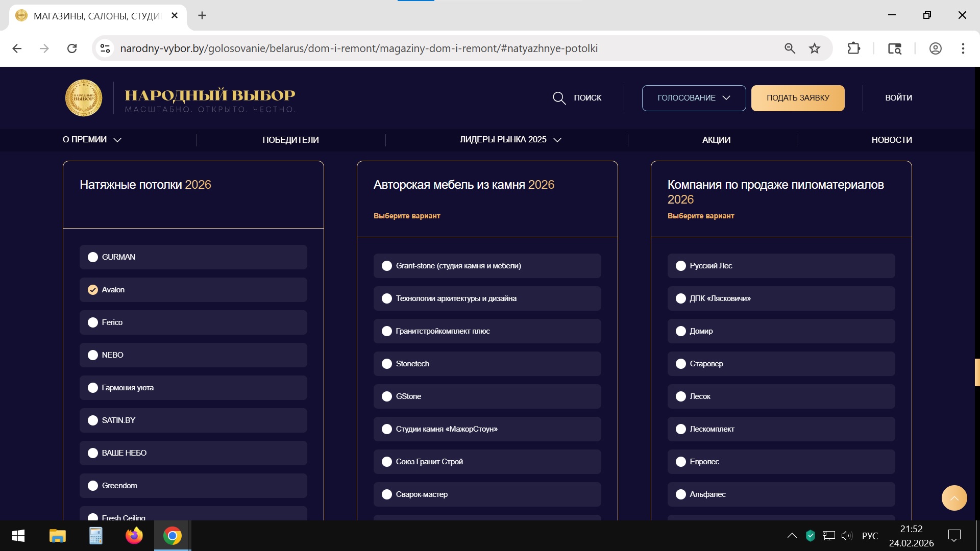Click the zoom magnifier icon in address bar
The height and width of the screenshot is (551, 980).
[x=790, y=48]
